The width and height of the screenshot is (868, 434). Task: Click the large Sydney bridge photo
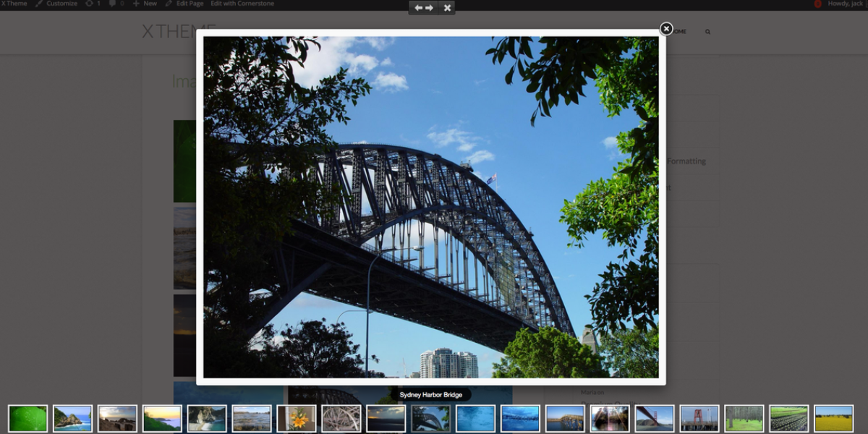tap(431, 208)
